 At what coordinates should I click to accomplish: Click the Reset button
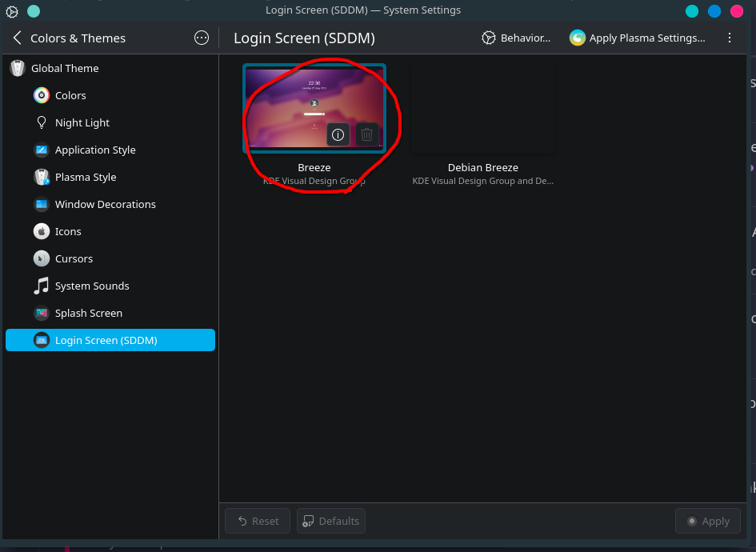(258, 521)
